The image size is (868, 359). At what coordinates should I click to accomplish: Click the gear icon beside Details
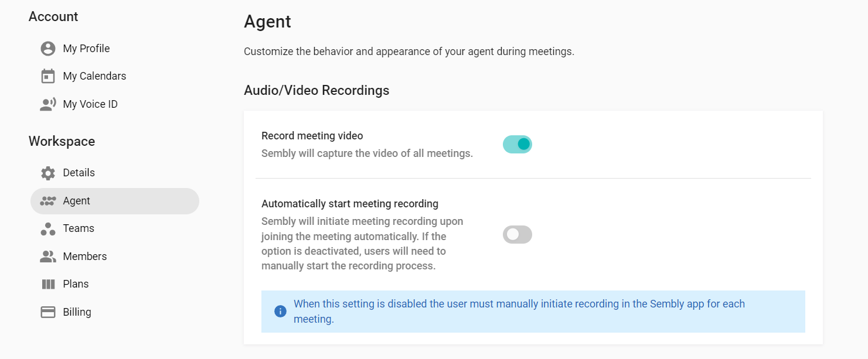coord(48,173)
